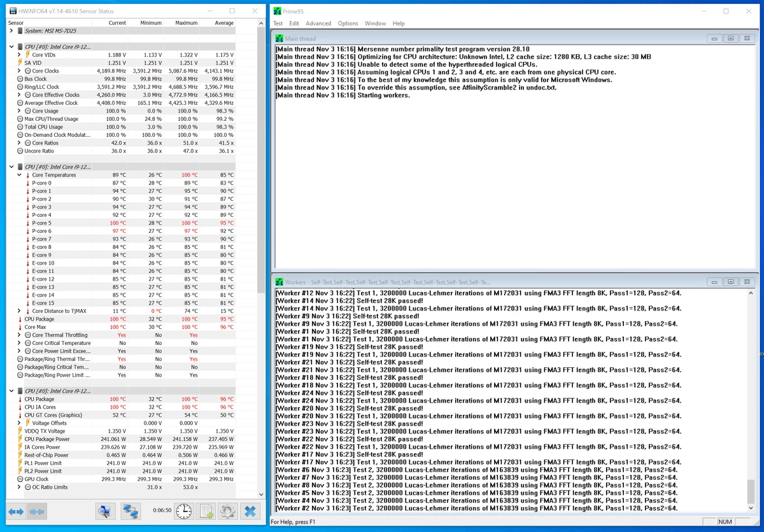Select the Rest-of-Chip Power row

point(121,455)
